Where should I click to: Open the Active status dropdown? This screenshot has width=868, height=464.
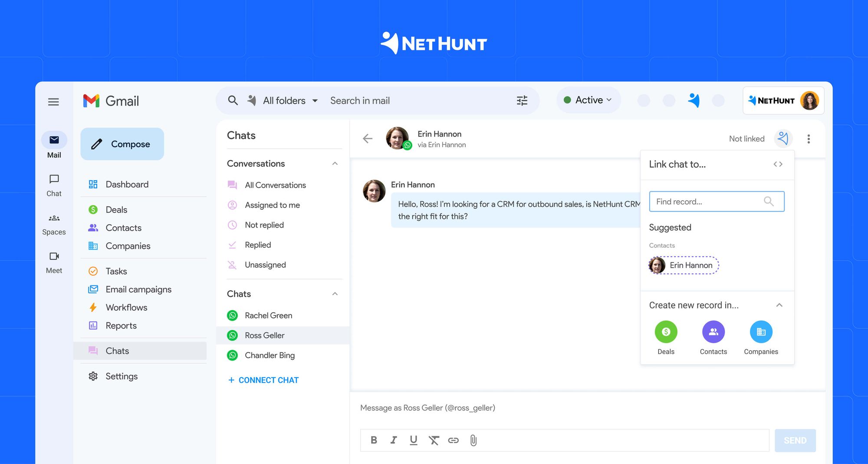click(588, 100)
